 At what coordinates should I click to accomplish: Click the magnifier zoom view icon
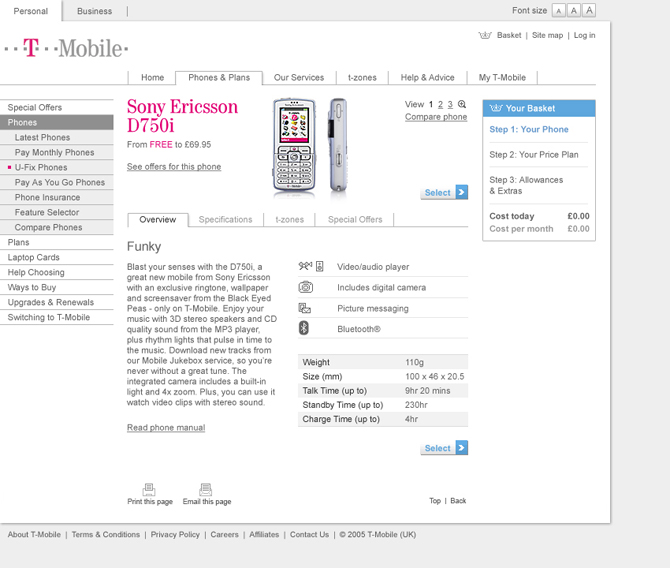(462, 104)
